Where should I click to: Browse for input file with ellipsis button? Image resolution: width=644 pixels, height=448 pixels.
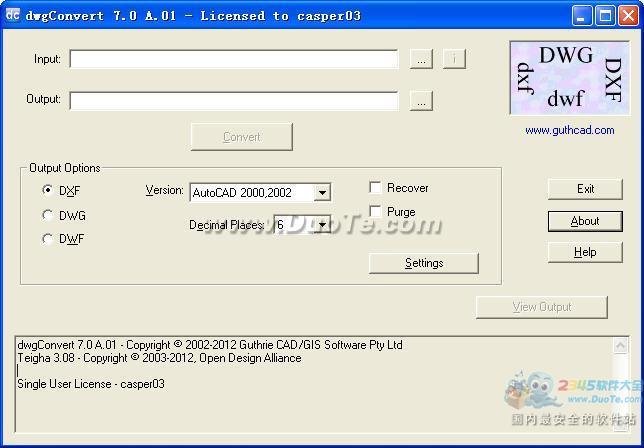[421, 59]
